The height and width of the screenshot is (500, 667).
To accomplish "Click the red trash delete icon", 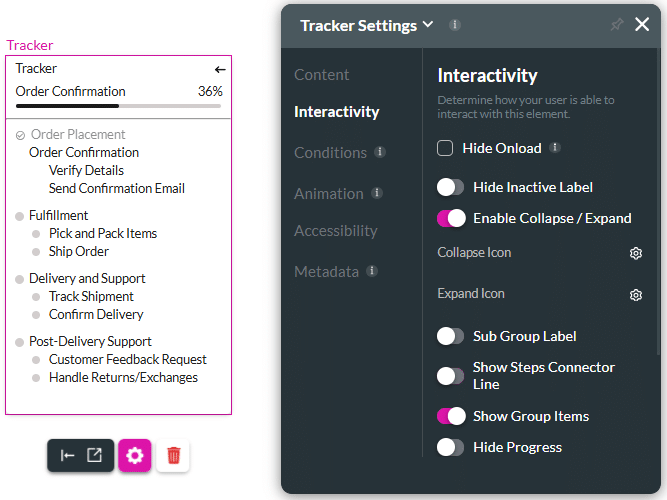I will point(173,456).
